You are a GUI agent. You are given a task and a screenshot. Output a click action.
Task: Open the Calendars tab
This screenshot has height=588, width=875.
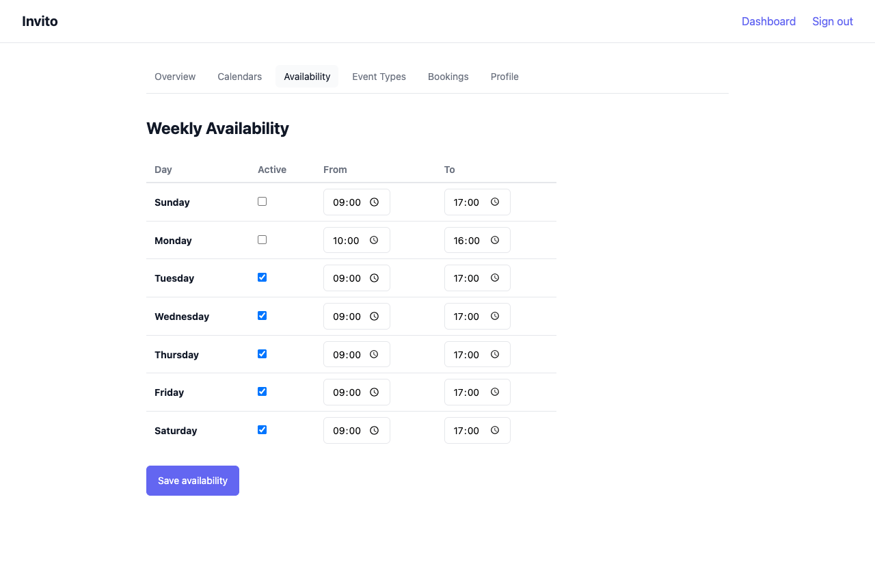(240, 77)
